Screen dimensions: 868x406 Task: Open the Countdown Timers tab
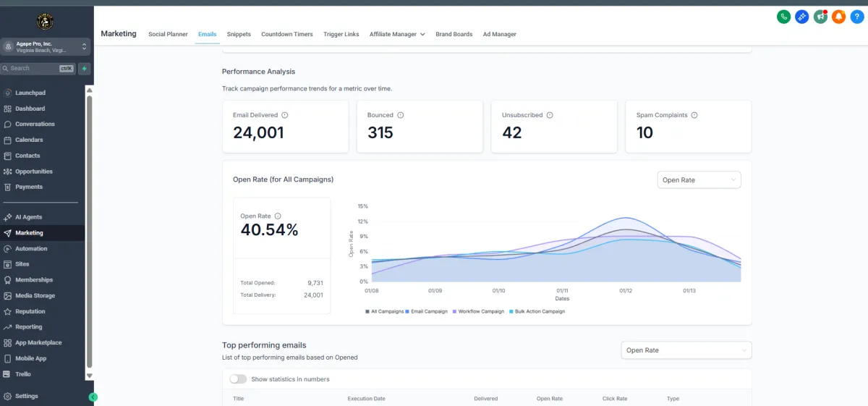pos(287,34)
